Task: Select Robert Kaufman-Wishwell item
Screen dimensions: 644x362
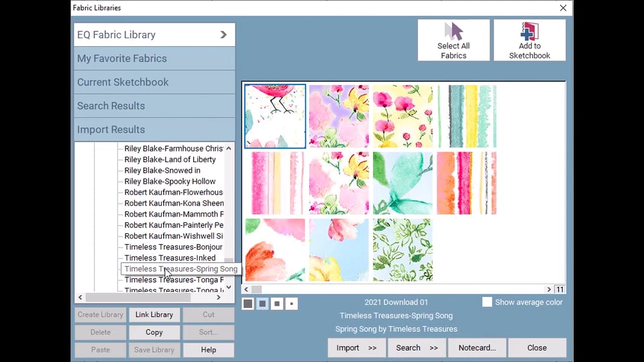Action: pos(174,236)
